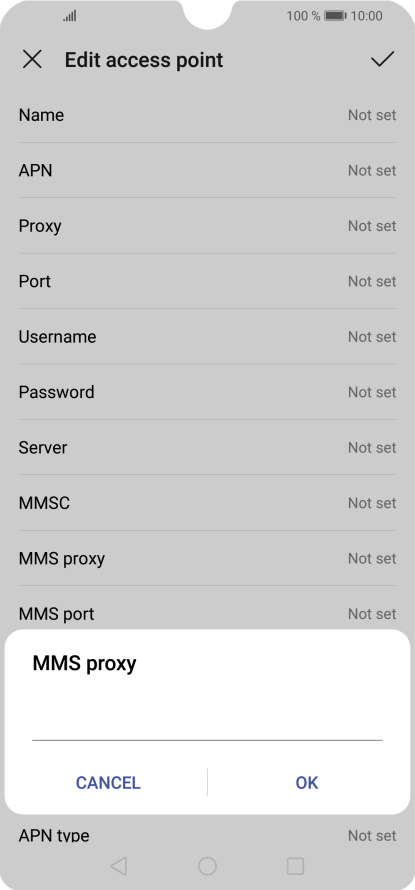Tap the battery icon in status bar
415x890 pixels.
pyautogui.click(x=336, y=16)
